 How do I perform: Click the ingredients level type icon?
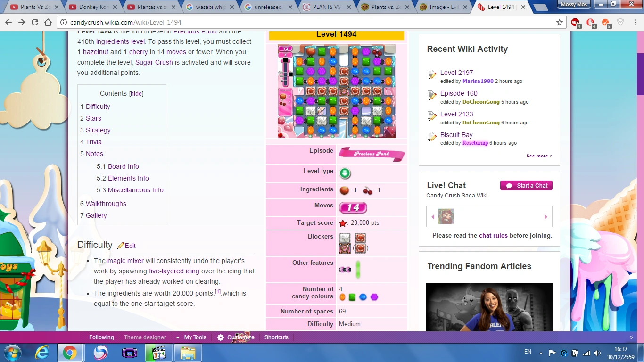[345, 173]
